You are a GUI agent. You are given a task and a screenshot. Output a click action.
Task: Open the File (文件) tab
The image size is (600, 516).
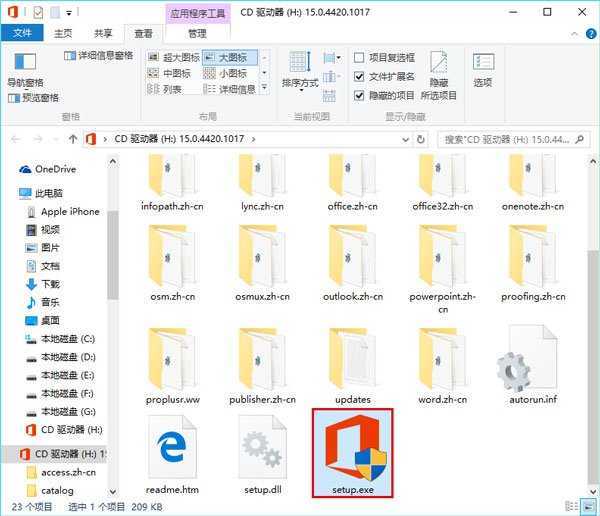22,33
